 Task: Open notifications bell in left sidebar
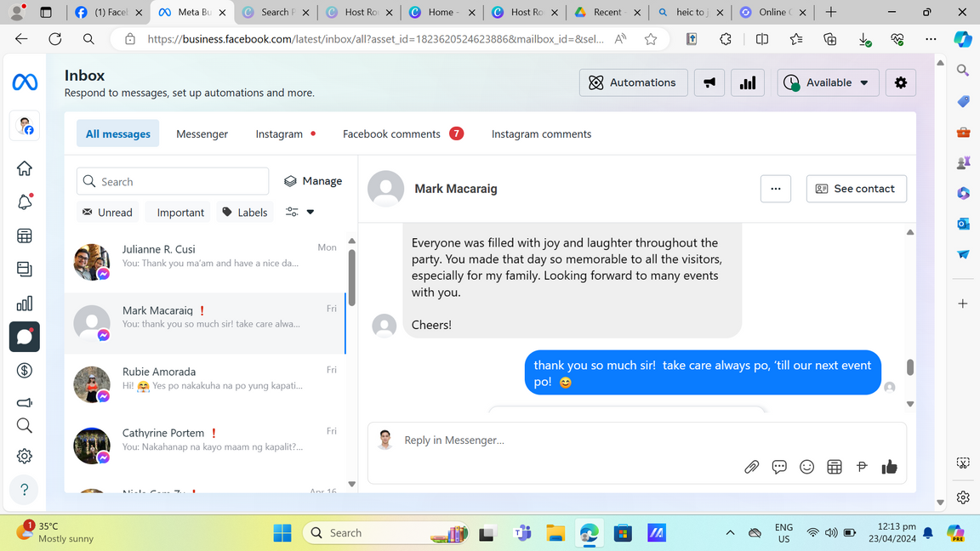[x=25, y=202]
